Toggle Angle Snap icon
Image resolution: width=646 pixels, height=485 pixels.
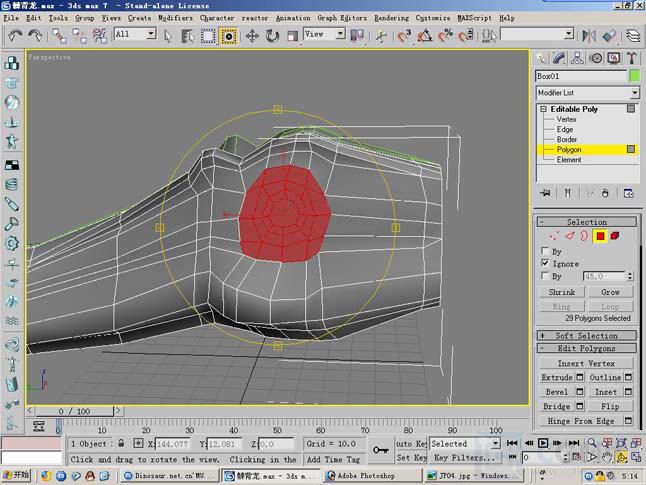pos(425,36)
